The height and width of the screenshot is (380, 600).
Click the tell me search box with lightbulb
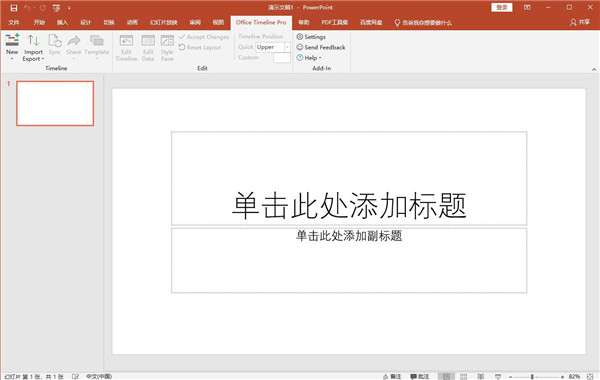[423, 23]
